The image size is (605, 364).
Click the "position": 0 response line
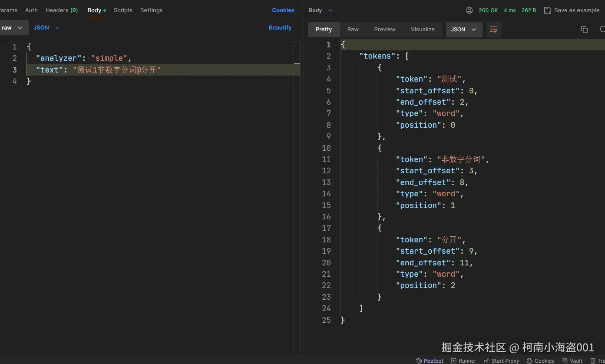[x=425, y=125]
